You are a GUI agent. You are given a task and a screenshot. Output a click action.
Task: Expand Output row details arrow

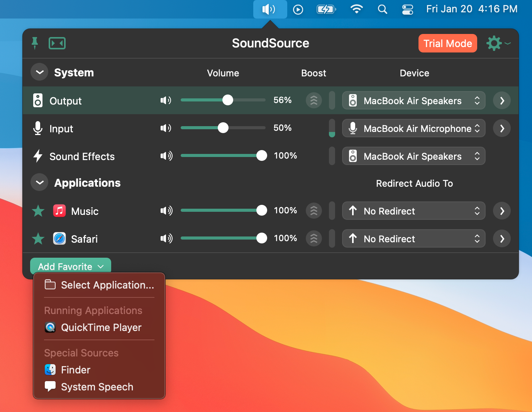[502, 101]
